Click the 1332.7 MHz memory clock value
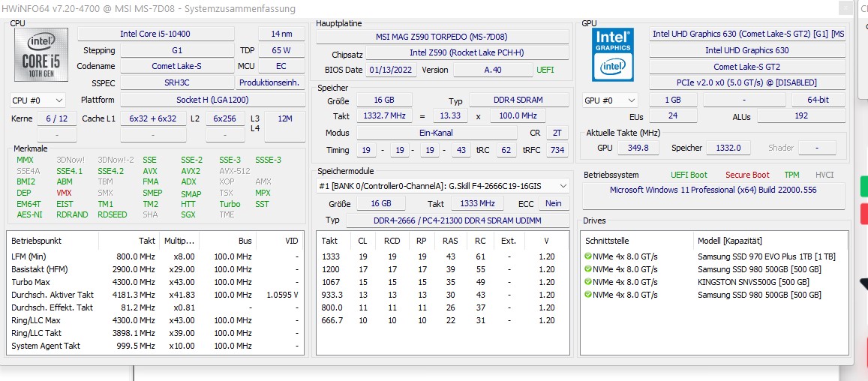 [384, 115]
